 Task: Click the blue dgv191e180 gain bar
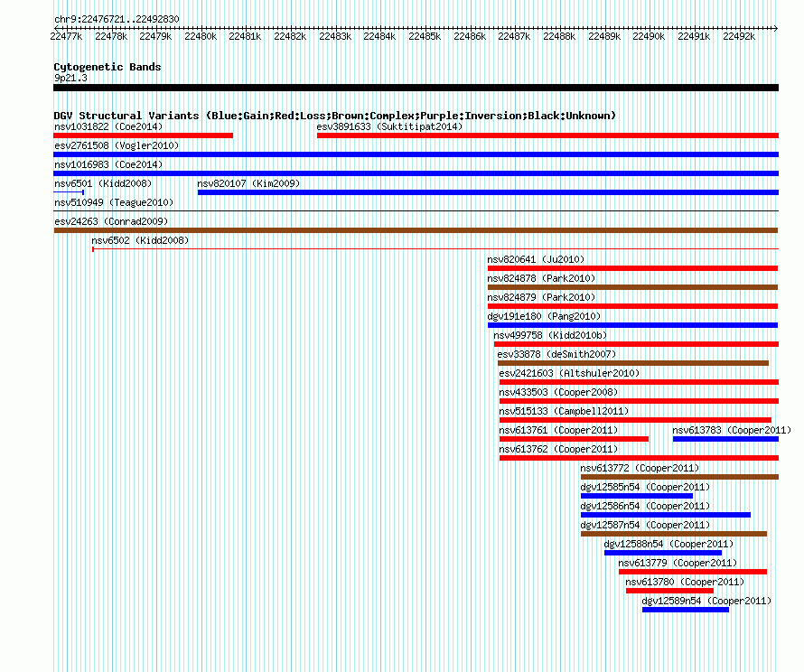coord(632,325)
